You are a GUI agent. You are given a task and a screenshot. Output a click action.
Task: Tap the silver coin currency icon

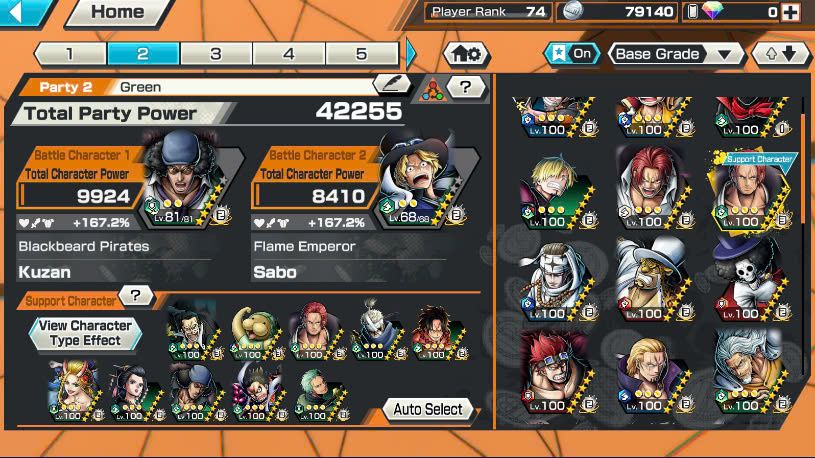click(572, 11)
